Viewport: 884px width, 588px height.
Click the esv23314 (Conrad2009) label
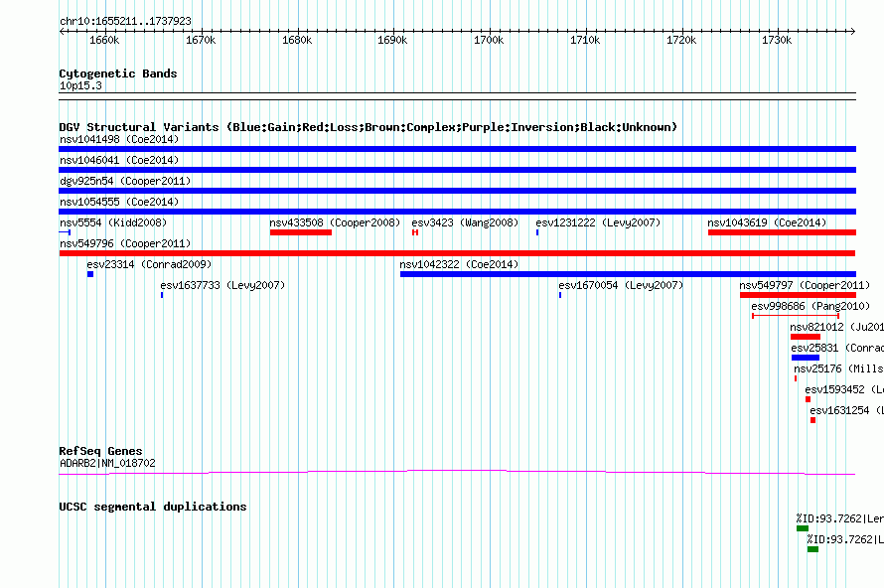click(149, 264)
